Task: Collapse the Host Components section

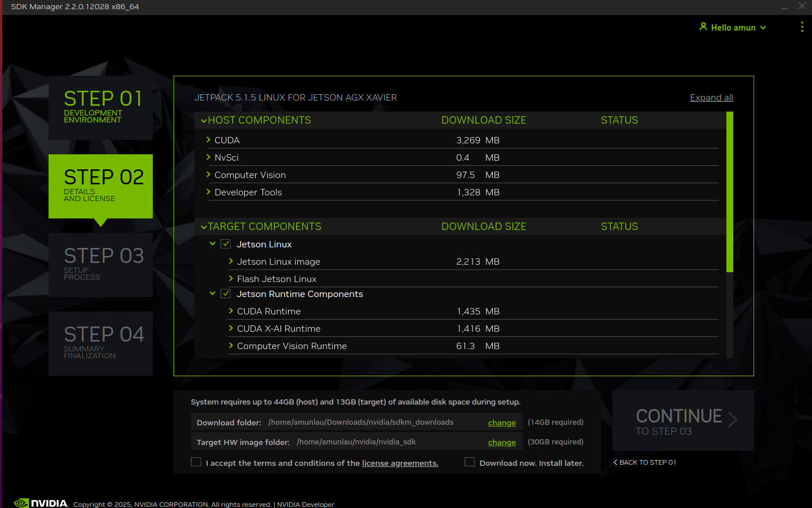Action: pos(204,121)
